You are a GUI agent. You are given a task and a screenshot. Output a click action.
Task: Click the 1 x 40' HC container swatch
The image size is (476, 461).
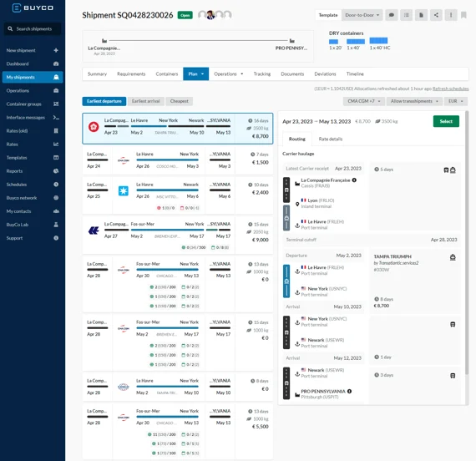[378, 41]
